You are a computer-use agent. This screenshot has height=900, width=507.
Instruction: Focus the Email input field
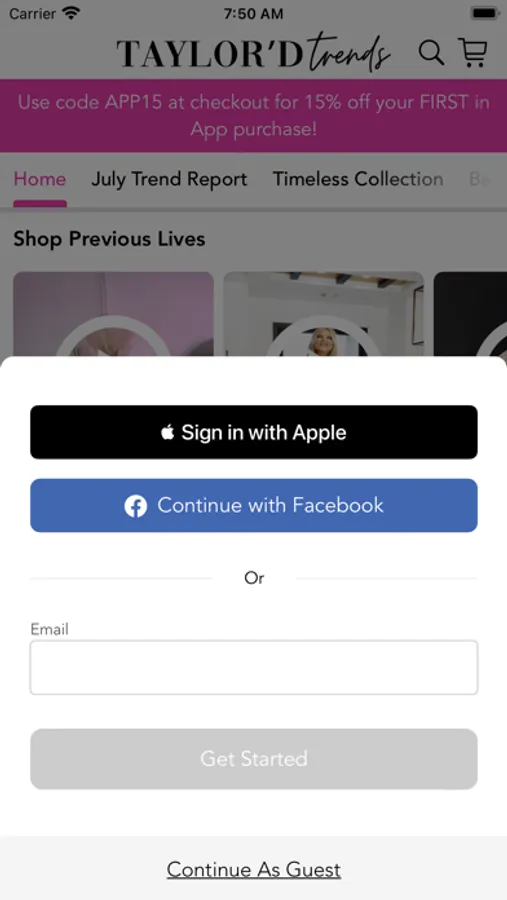click(254, 668)
